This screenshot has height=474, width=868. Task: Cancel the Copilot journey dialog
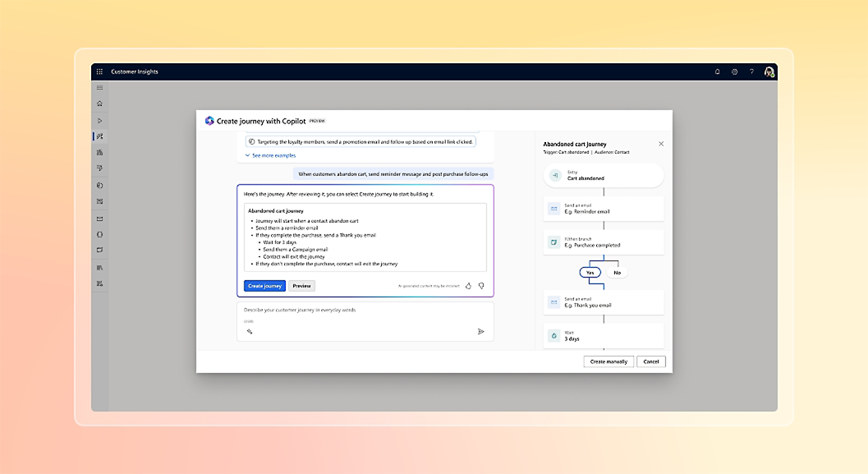tap(651, 361)
